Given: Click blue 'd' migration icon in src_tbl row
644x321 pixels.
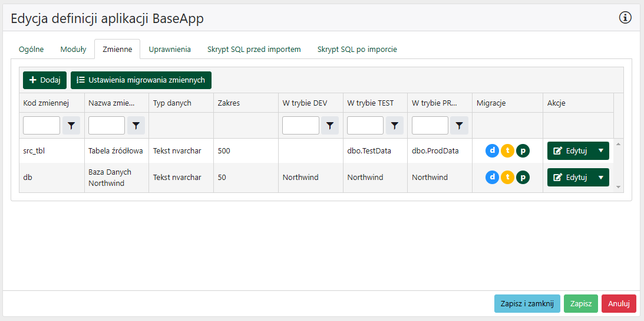Looking at the screenshot, I should 492,150.
